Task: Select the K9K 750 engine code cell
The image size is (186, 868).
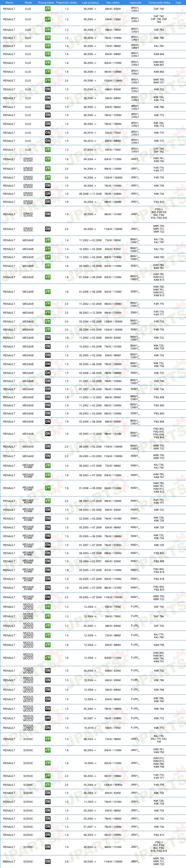Action: (159, 671)
